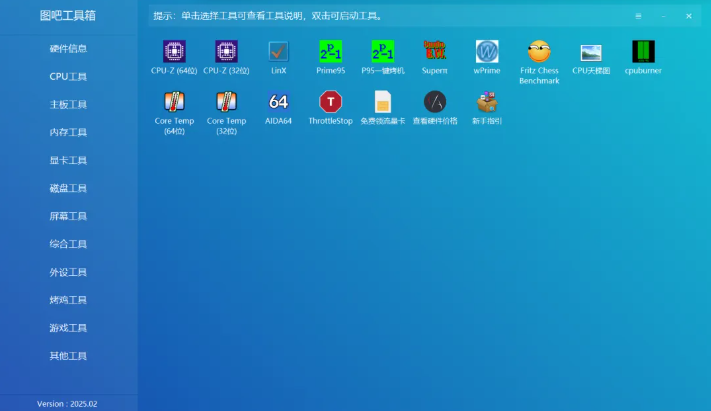Select the wPrime tool icon

[x=487, y=51]
